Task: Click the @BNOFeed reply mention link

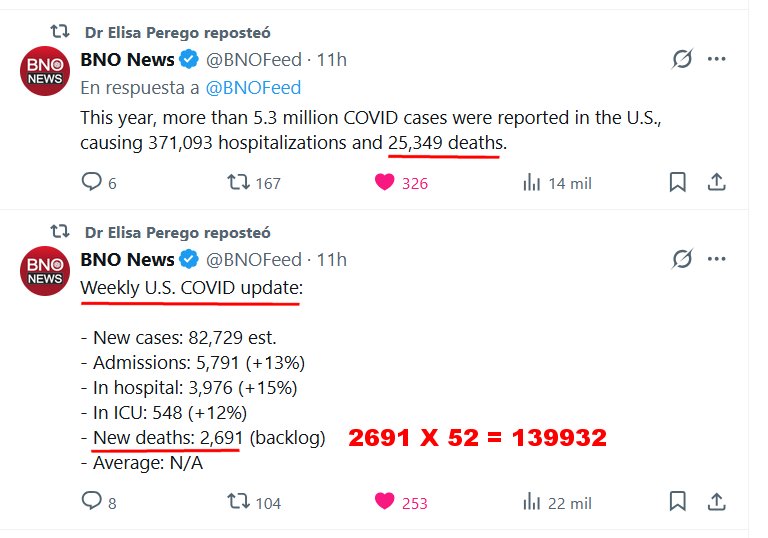Action: (253, 88)
